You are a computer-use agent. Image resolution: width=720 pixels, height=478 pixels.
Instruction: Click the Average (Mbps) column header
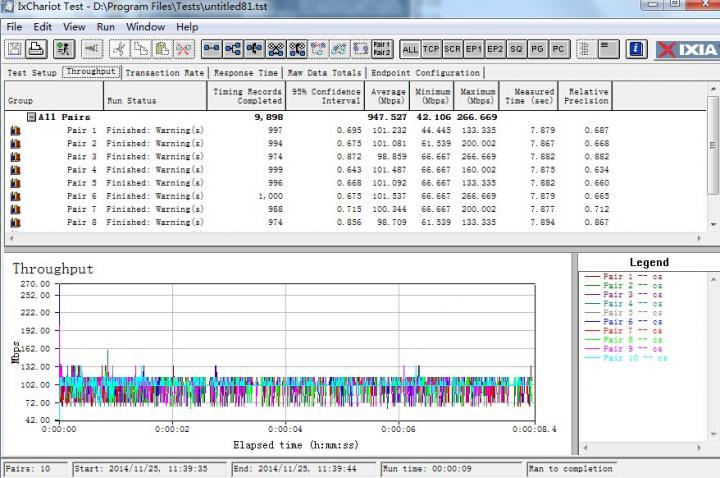click(x=387, y=96)
